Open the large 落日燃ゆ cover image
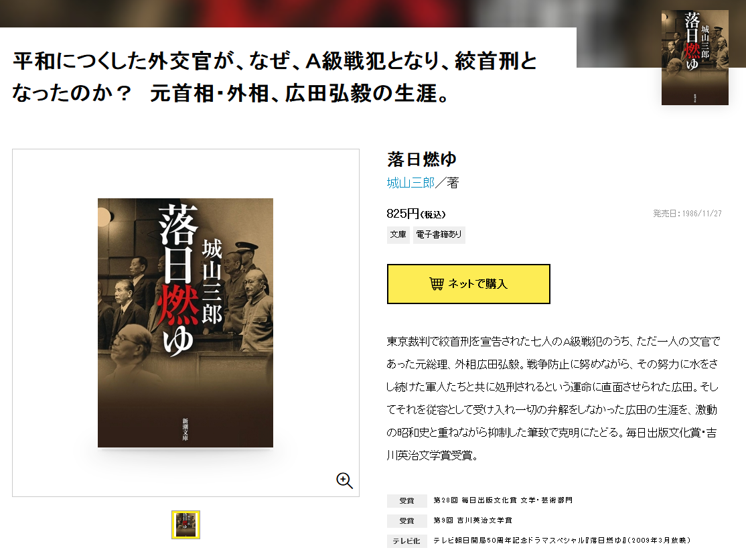Screen dimensions: 746x560 (185, 323)
